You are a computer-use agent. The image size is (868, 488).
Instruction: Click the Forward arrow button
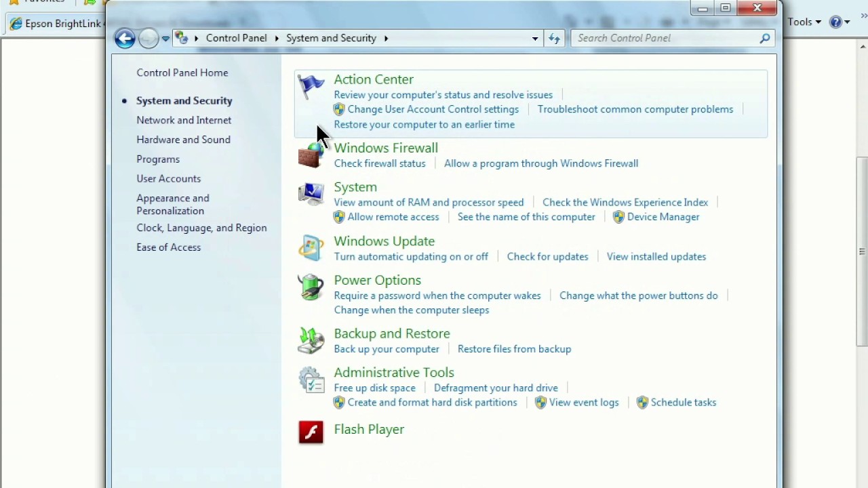tap(148, 38)
